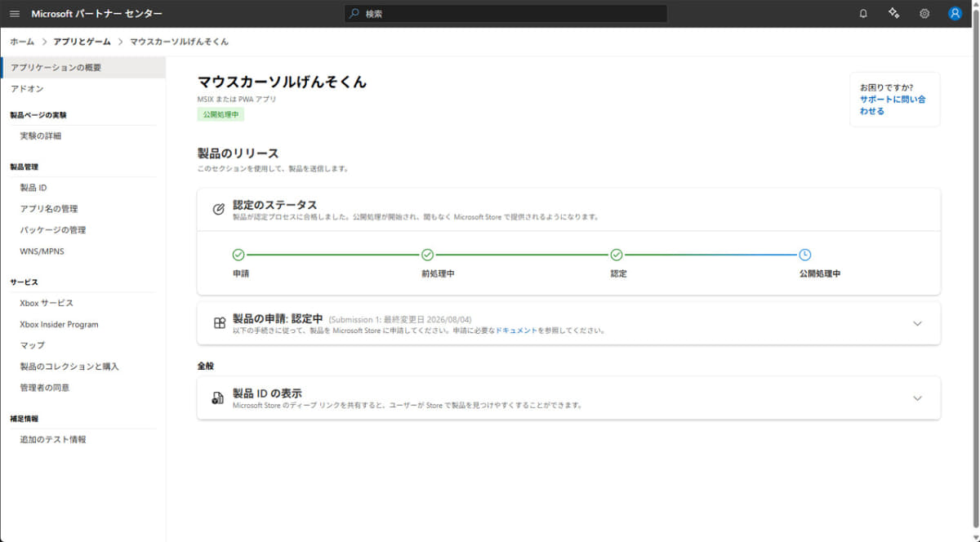Click the search magnifier icon
This screenshot has height=542, width=980.
point(354,14)
